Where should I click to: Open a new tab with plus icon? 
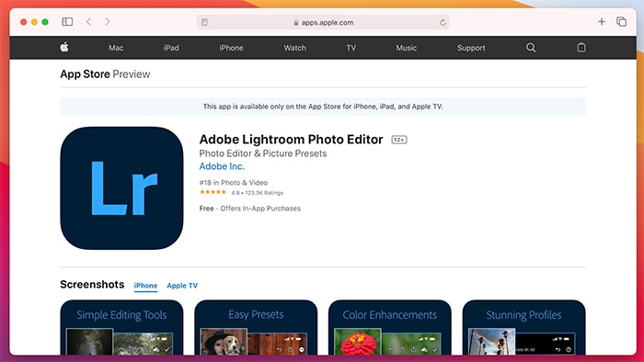pos(602,22)
